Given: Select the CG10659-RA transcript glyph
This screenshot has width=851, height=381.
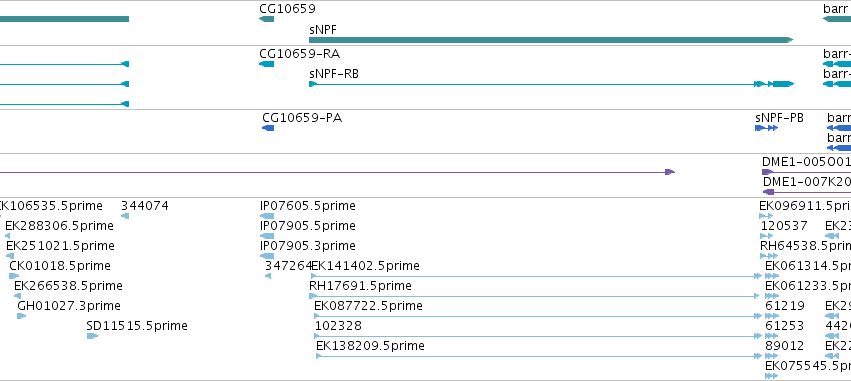Looking at the screenshot, I should point(266,64).
